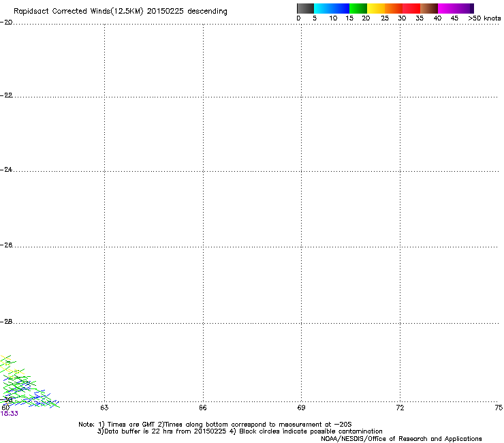This screenshot has height=443, width=504.
Task: Click the red 30-35 knots color band
Action: point(411,8)
